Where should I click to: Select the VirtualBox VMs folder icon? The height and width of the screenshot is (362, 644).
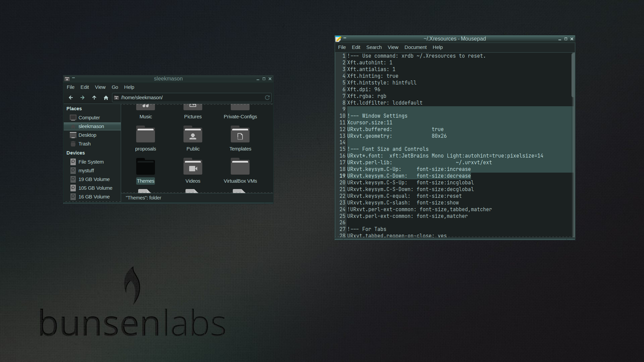point(240,166)
